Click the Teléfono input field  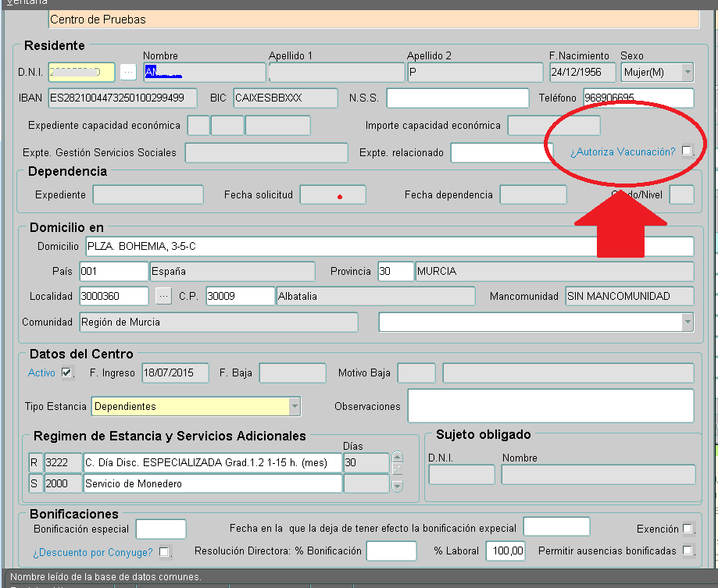coord(638,98)
